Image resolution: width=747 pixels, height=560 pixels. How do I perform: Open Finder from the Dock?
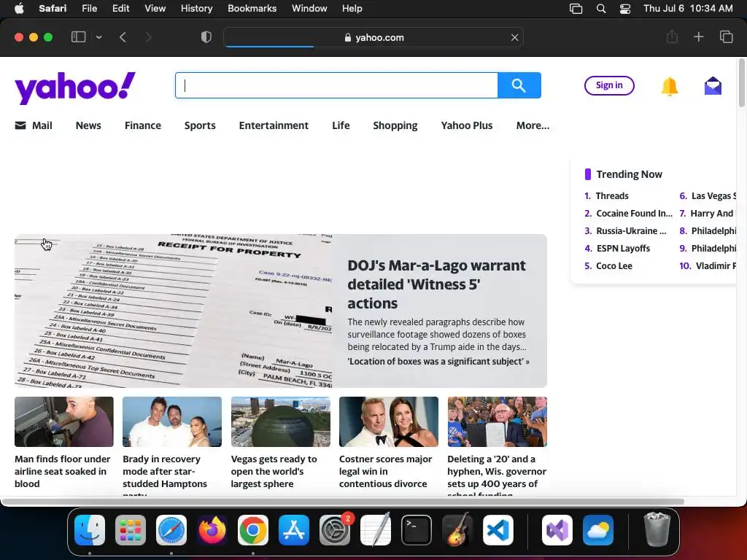90,530
